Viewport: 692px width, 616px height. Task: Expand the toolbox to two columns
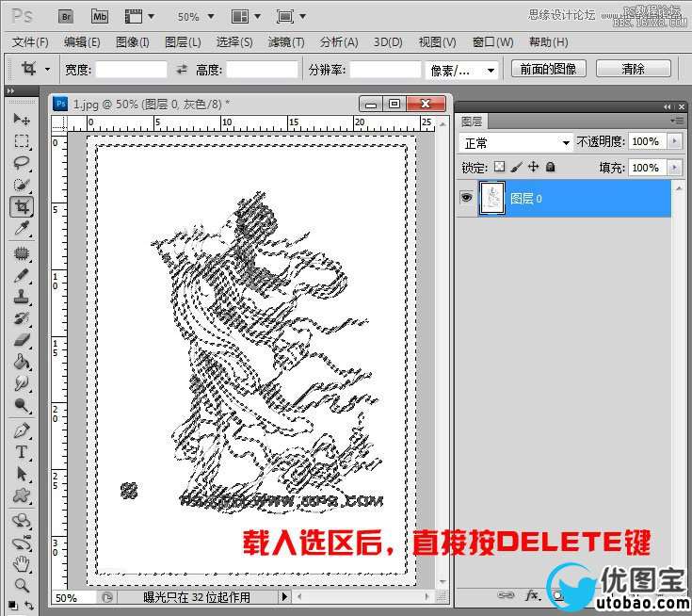coord(10,90)
